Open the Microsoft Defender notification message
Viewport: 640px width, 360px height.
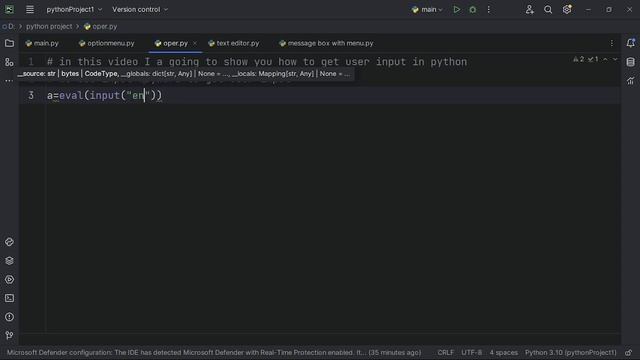(x=213, y=353)
